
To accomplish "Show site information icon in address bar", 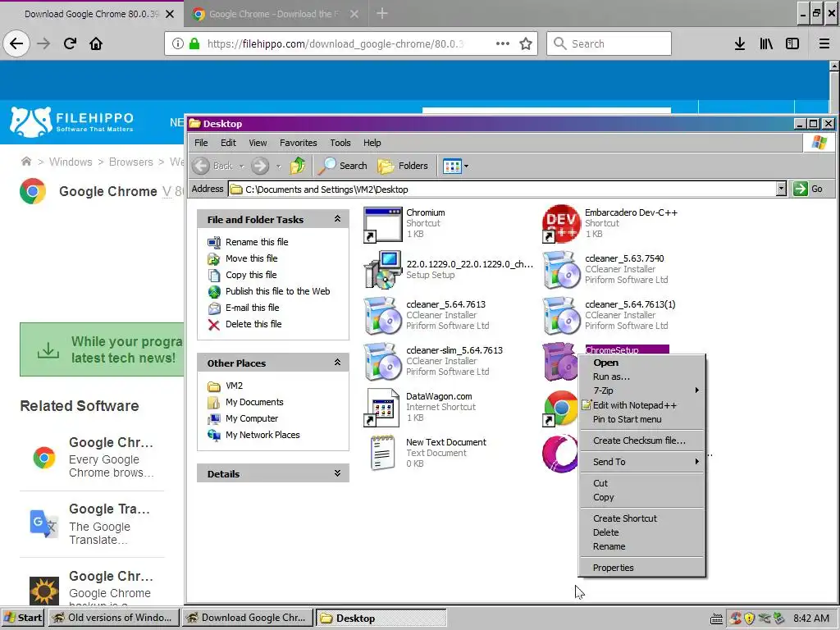I will coord(178,43).
